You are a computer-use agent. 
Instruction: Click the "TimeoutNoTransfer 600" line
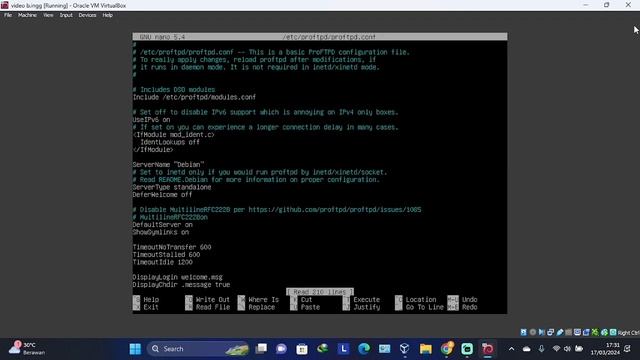(172, 247)
